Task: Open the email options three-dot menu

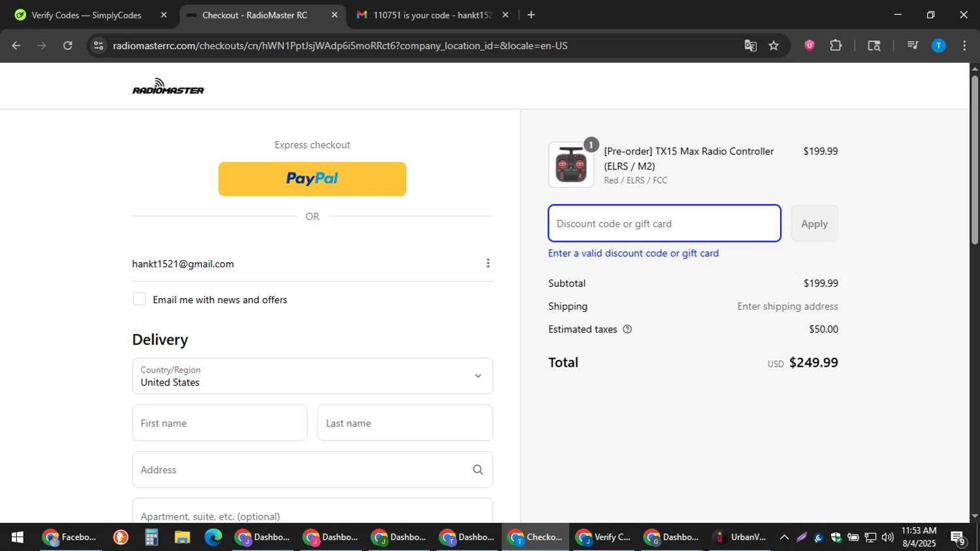Action: click(487, 263)
